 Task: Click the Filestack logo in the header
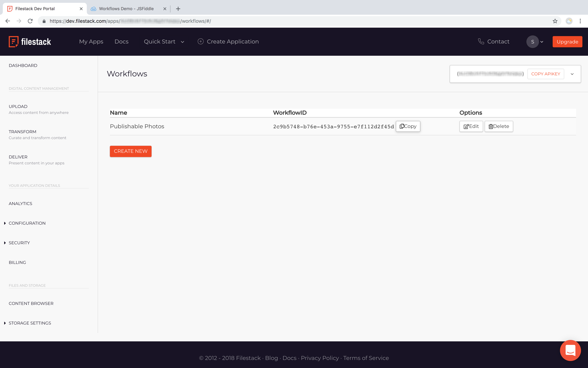[30, 42]
